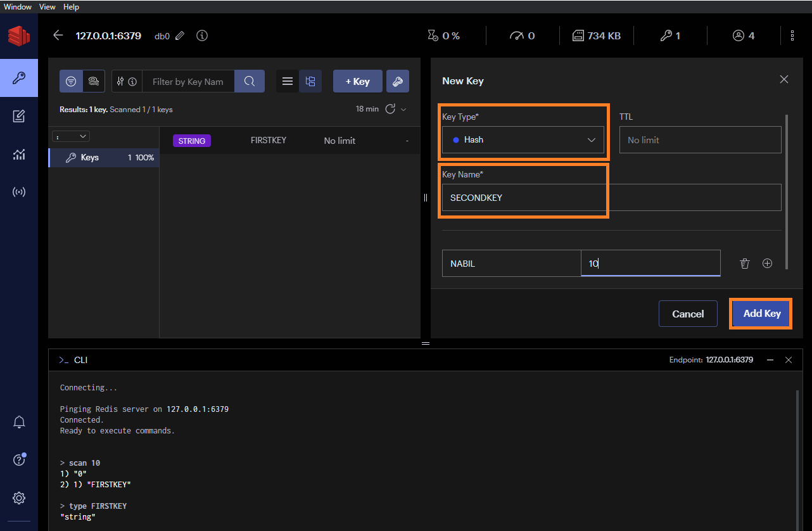Click the TTL input field
The width and height of the screenshot is (812, 531).
tap(700, 140)
